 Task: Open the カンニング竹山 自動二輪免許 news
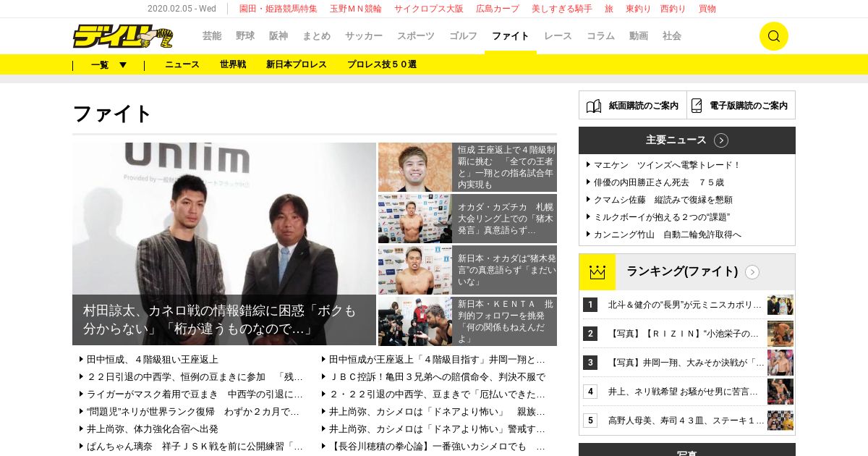click(x=667, y=235)
